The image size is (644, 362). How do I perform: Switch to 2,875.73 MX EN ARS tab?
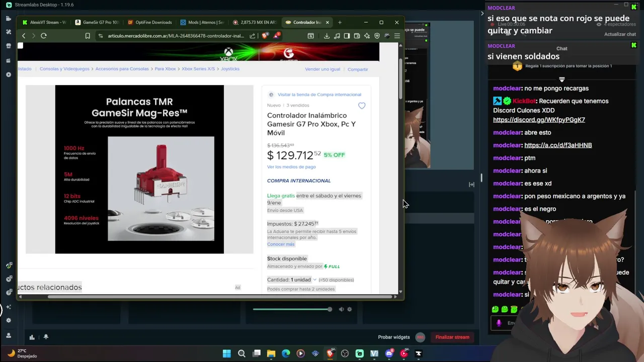pyautogui.click(x=255, y=22)
